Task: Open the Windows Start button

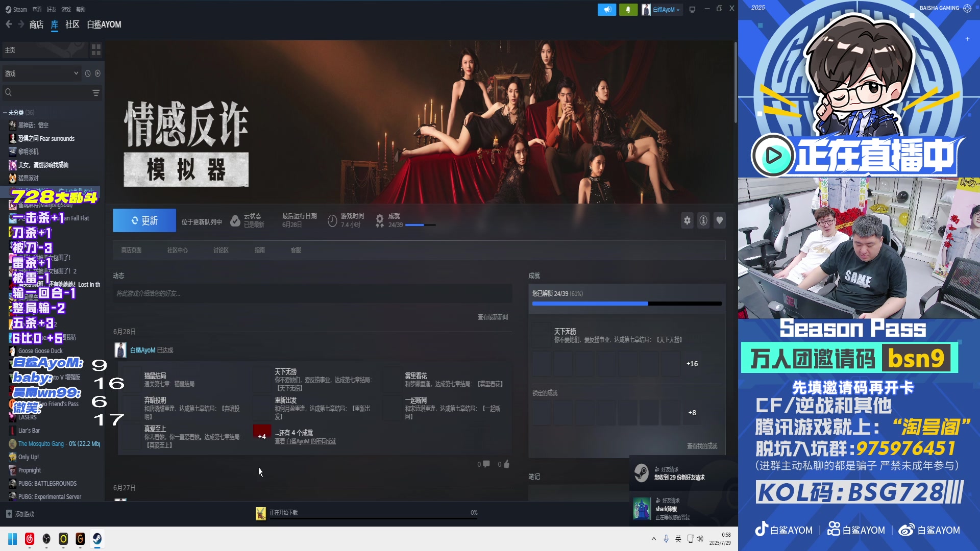Action: pos(13,539)
